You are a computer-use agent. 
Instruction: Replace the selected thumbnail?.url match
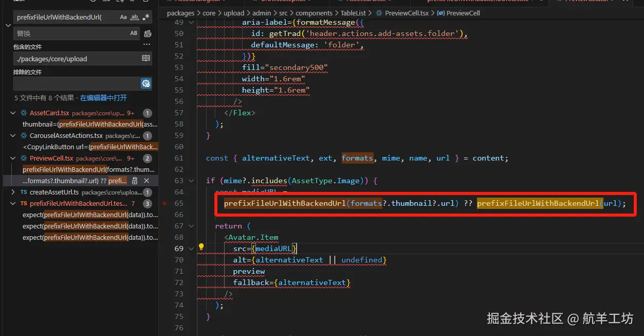coord(135,181)
